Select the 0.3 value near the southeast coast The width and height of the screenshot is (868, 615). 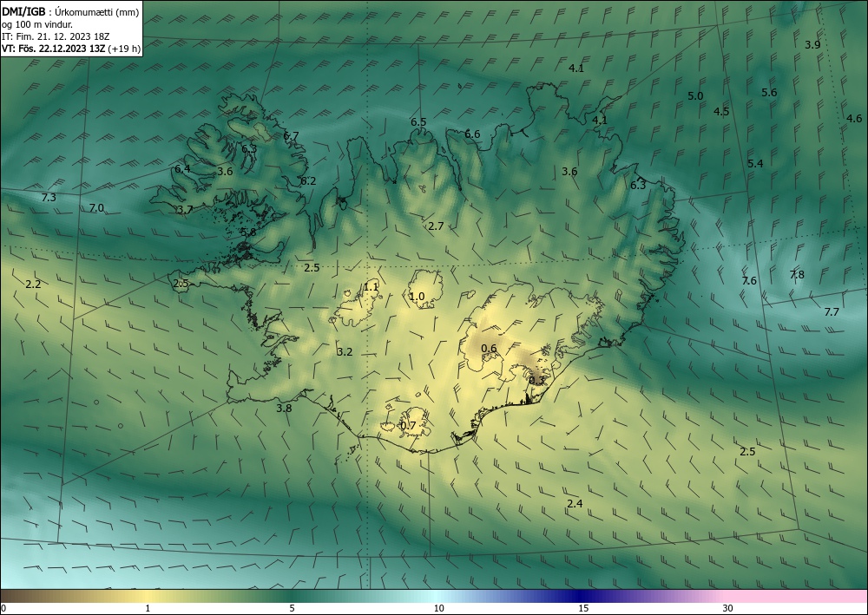pyautogui.click(x=536, y=381)
